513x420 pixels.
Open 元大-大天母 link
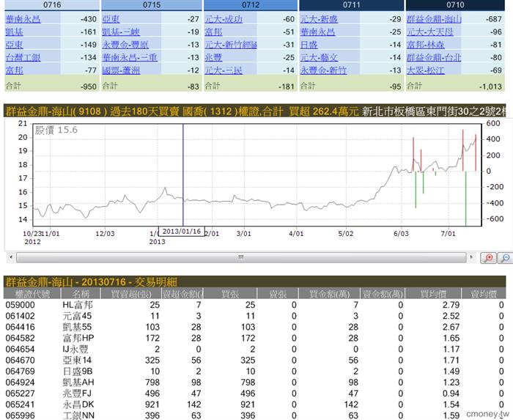click(x=430, y=32)
